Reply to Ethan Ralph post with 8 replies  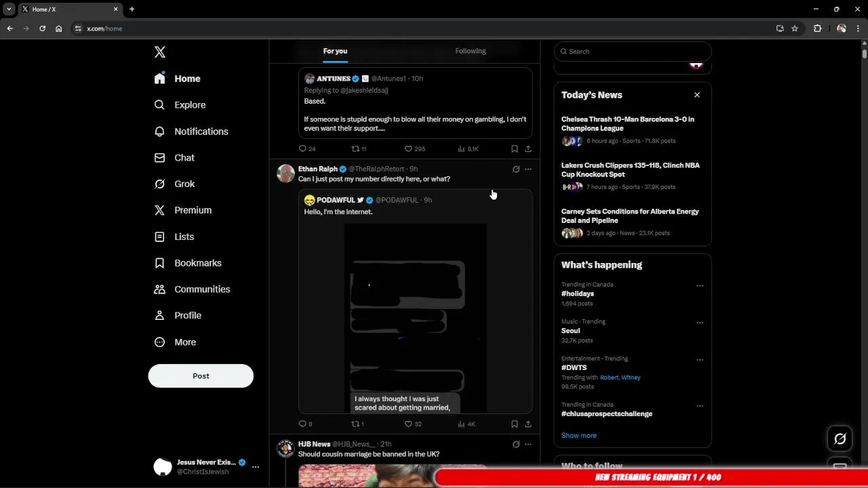pos(305,424)
